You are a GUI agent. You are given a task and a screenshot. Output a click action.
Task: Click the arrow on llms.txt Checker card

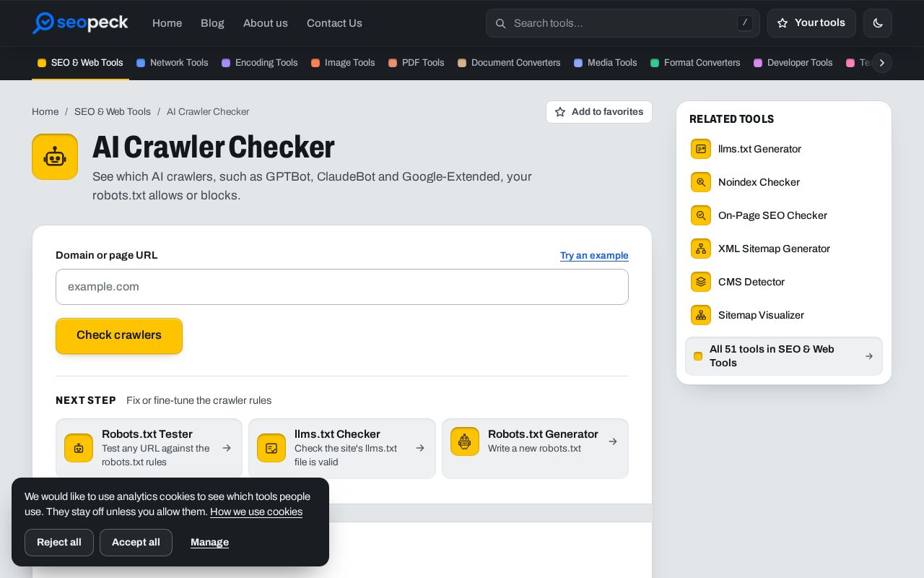tap(420, 448)
